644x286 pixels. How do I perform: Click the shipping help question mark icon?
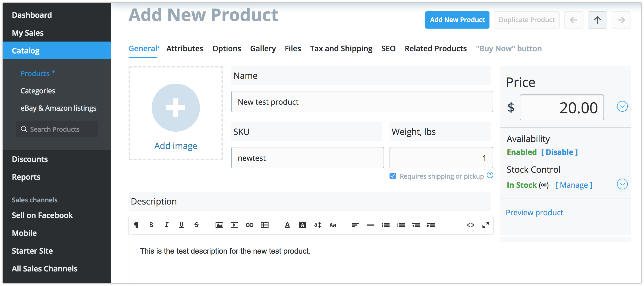pos(490,175)
